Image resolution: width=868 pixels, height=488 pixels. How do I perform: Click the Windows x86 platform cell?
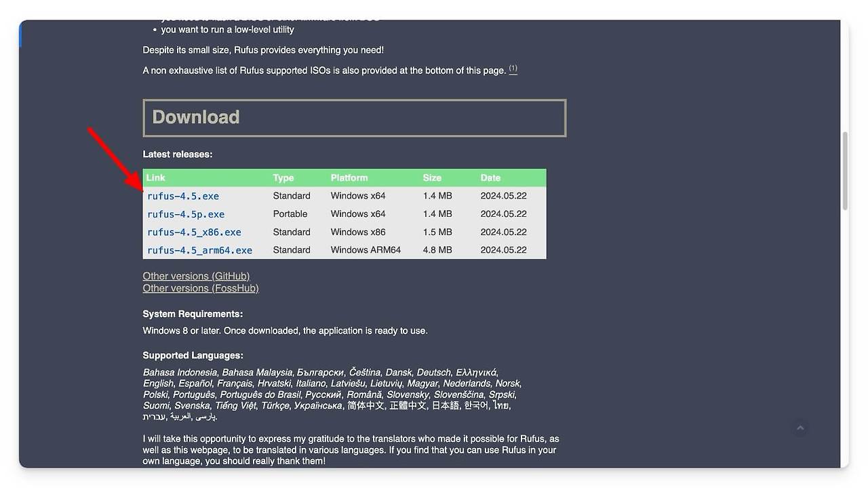(x=358, y=232)
